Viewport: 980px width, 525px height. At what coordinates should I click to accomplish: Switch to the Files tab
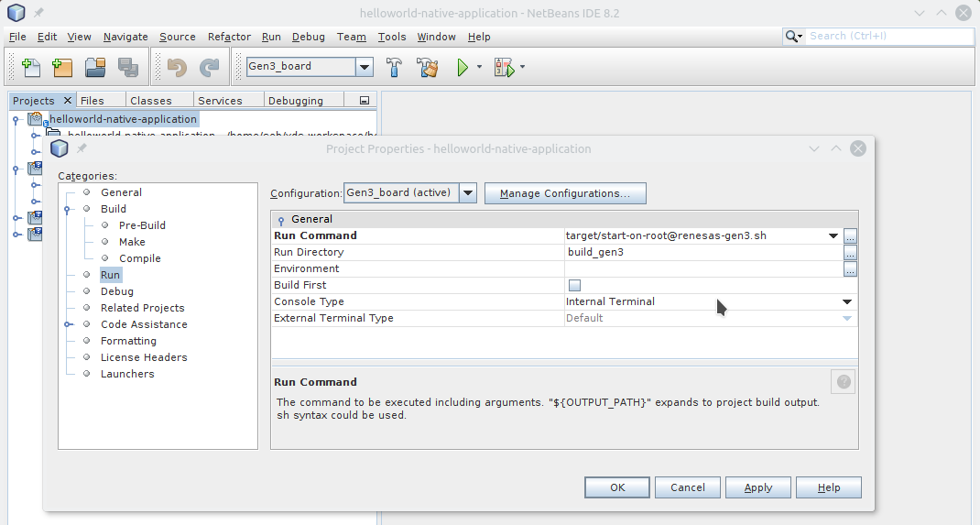pyautogui.click(x=100, y=101)
